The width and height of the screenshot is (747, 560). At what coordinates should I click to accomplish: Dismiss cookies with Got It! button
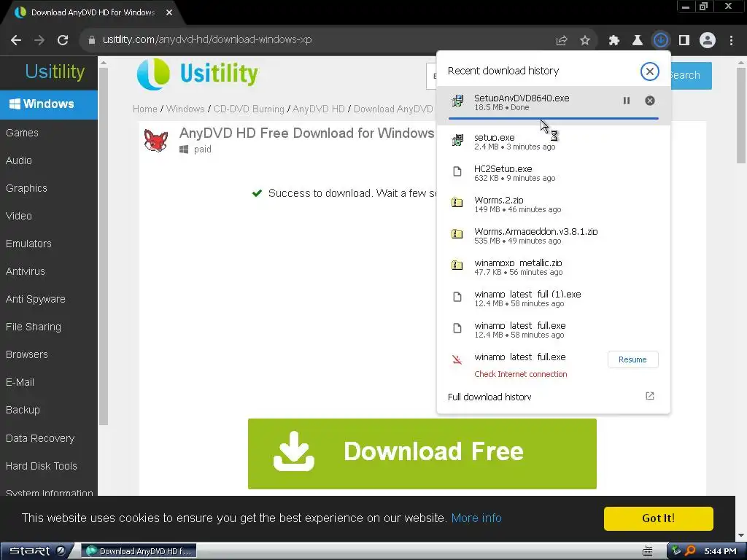[659, 518]
